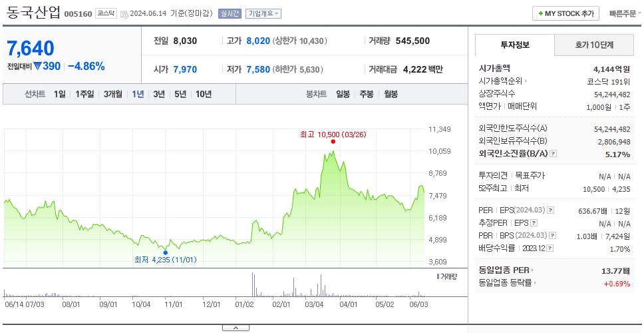Viewport: 644px width, 333px height.
Task: Open the 기업개요 dropdown
Action: pos(263,13)
